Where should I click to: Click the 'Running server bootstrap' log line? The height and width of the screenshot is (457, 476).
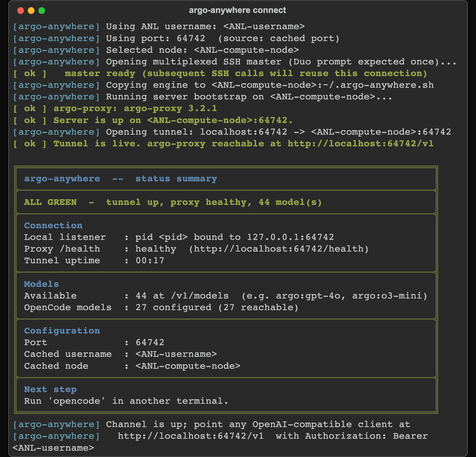pyautogui.click(x=202, y=97)
